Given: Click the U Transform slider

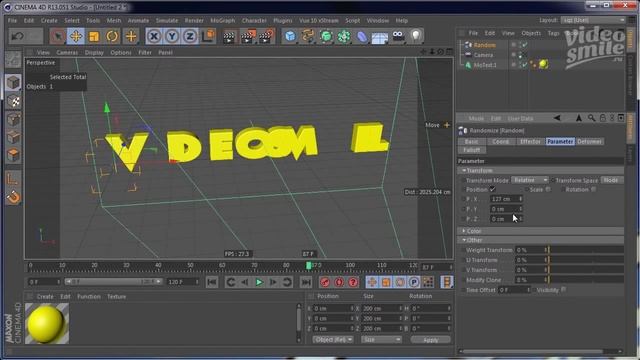Looking at the screenshot, I should 586,260.
